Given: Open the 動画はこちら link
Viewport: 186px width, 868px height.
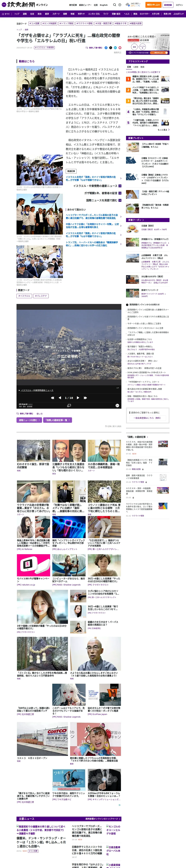Looking at the screenshot, I should [27, 61].
